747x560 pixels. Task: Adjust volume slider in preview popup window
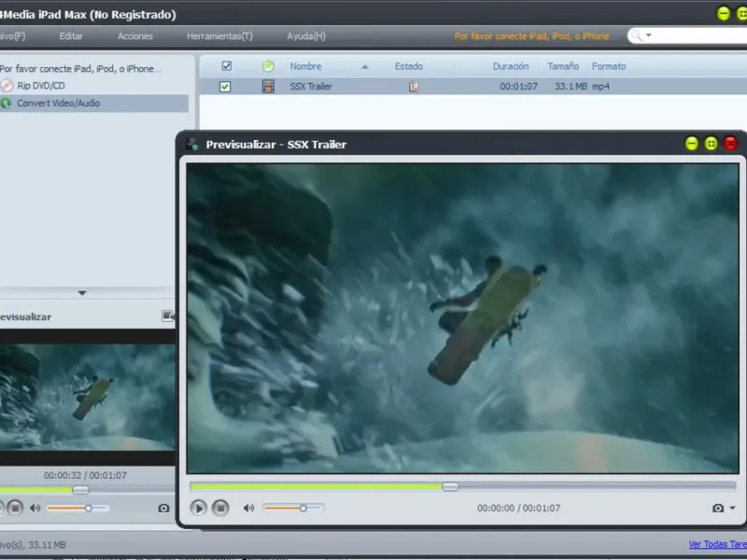click(293, 508)
